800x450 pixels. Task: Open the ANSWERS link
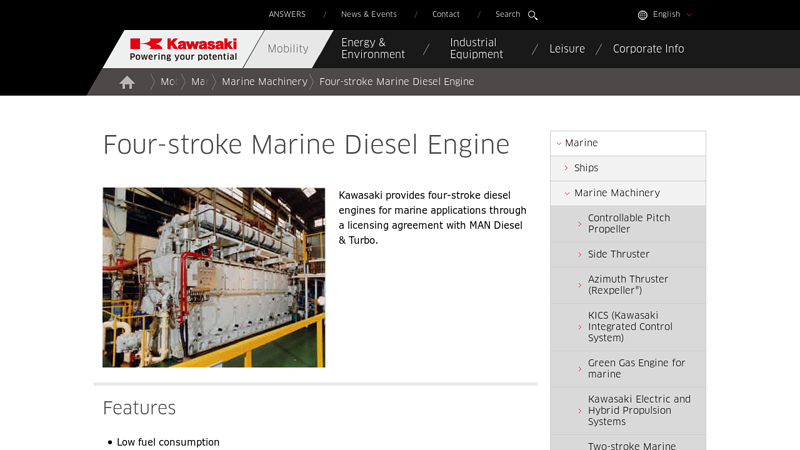coord(287,14)
